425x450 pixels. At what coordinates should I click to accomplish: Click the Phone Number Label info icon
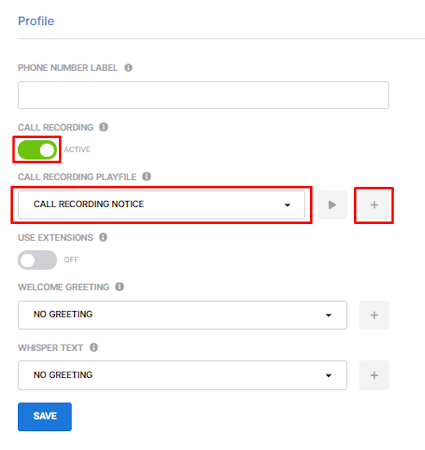128,68
